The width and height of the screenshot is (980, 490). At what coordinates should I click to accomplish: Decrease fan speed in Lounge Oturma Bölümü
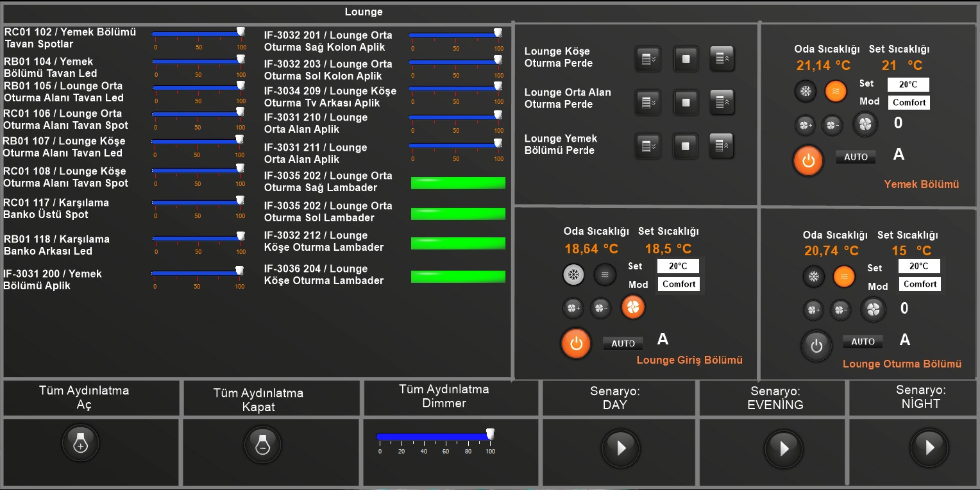840,310
